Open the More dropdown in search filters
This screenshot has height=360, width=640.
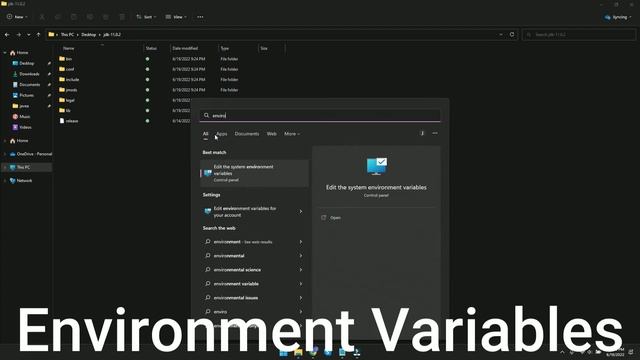292,134
